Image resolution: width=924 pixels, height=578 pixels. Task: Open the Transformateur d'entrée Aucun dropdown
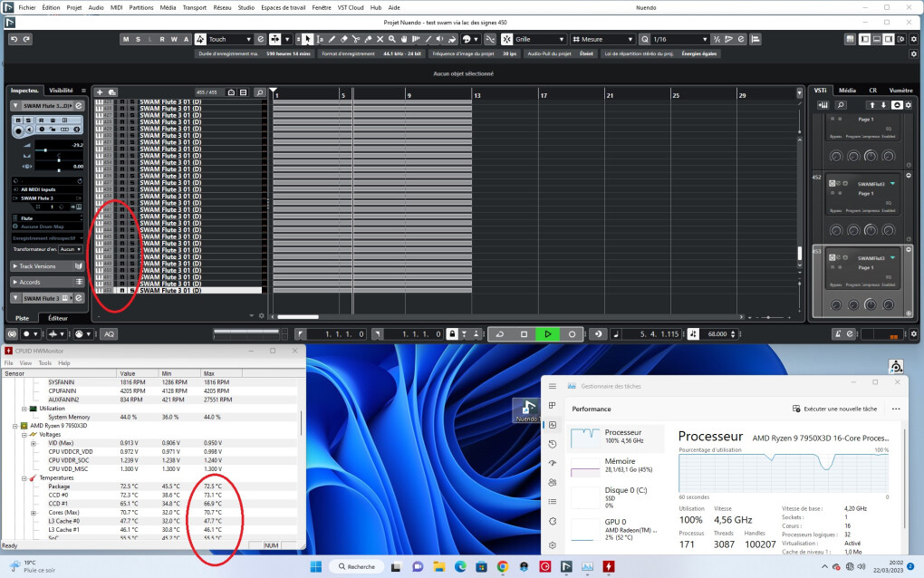70,249
